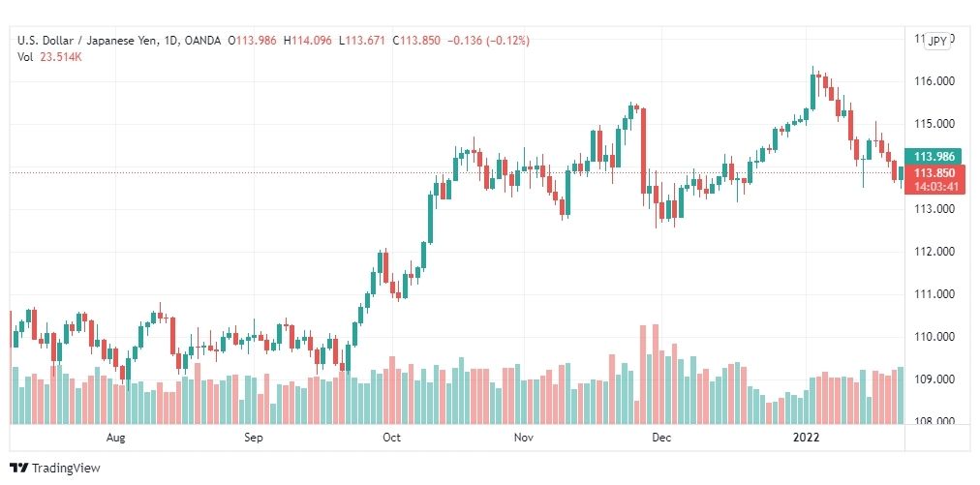Screen dimensions: 980x485
Task: Click the green 113.986 price tag
Action: coord(933,156)
